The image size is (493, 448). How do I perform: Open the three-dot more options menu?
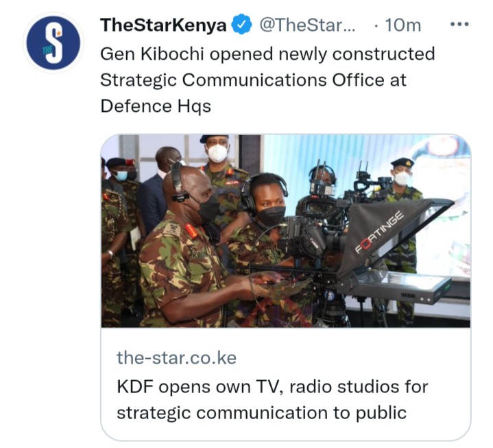(x=459, y=24)
